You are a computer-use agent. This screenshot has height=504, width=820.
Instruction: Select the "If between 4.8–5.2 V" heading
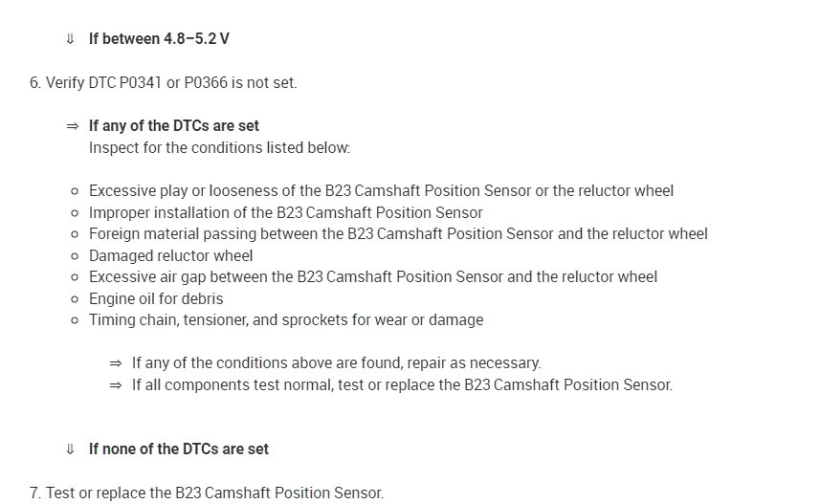click(x=159, y=39)
